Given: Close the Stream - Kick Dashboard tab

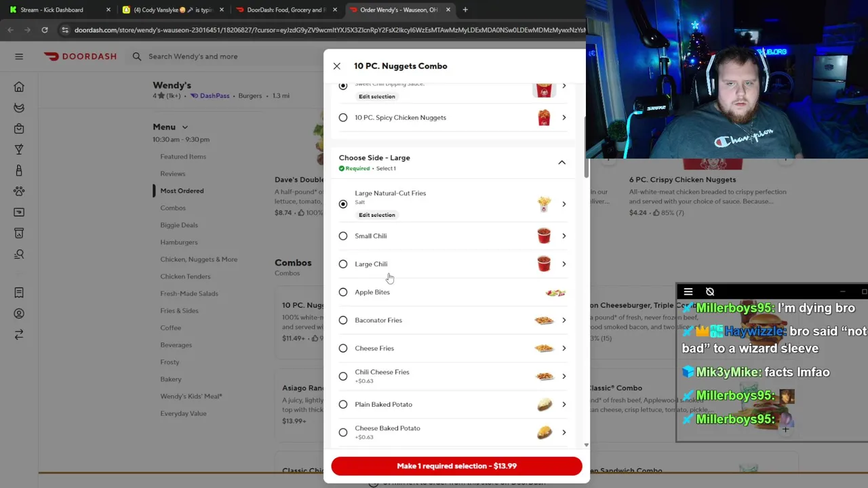Looking at the screenshot, I should point(108,9).
